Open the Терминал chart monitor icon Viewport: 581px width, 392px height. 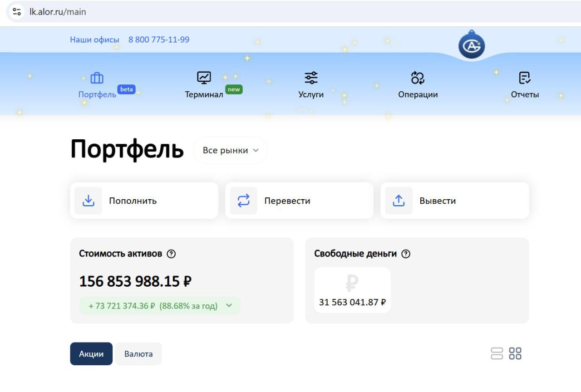pyautogui.click(x=204, y=78)
